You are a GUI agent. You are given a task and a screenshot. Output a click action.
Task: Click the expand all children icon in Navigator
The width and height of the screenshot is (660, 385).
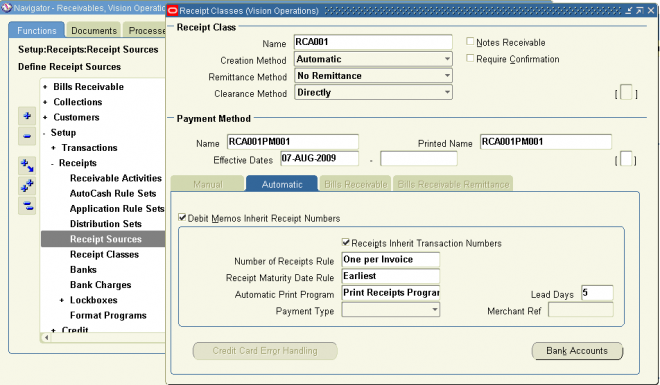27,165
